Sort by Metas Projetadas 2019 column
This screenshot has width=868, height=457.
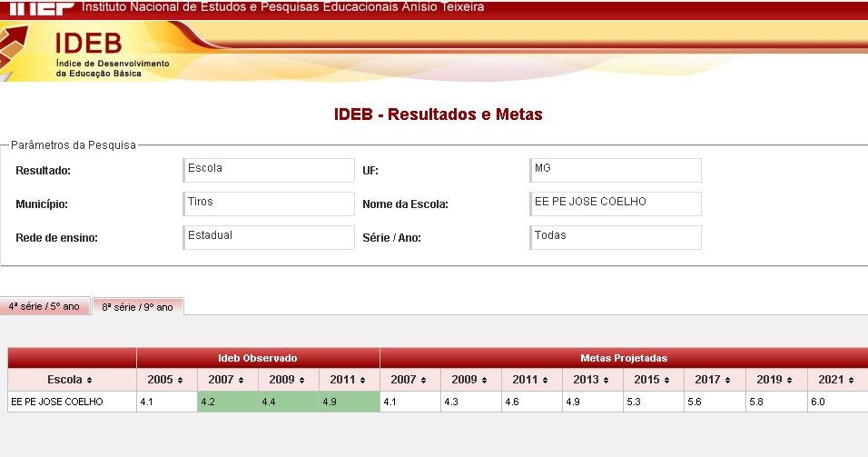776,380
